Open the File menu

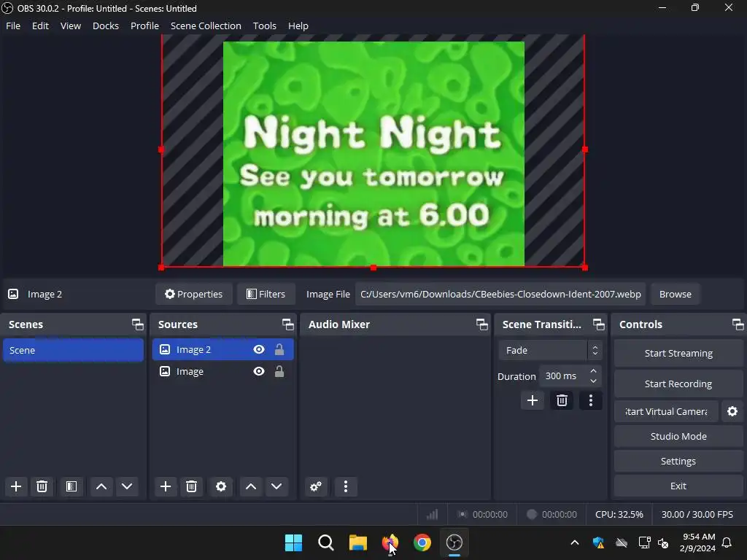[13, 26]
